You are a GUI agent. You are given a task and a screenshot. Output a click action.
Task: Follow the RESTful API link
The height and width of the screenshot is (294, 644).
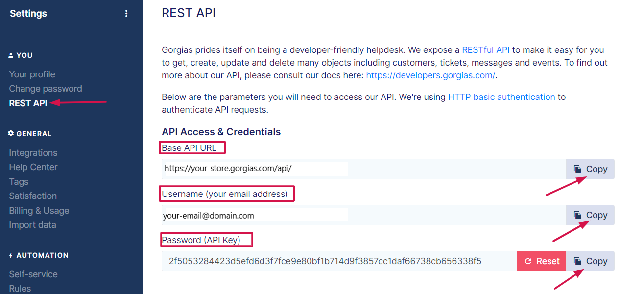tap(485, 50)
